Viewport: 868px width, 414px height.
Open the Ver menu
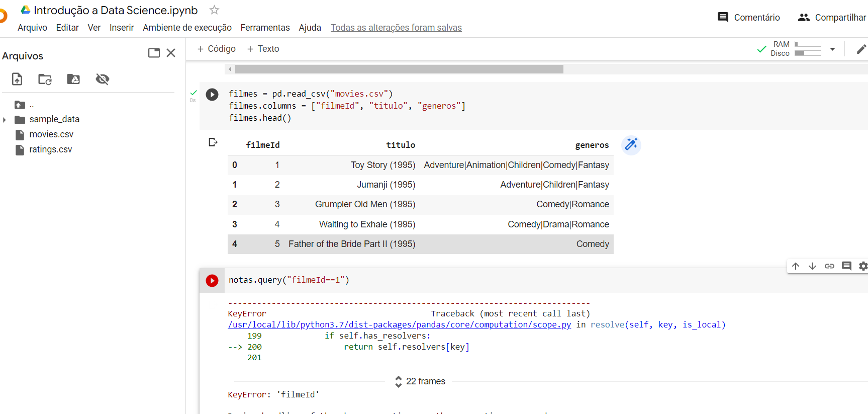tap(94, 28)
